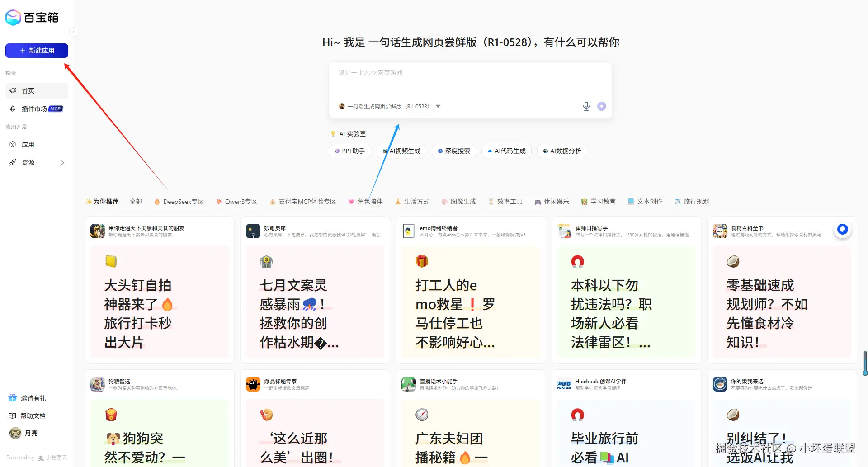Switch to the Qwen3专区 tab
This screenshot has width=868, height=467.
pos(237,202)
